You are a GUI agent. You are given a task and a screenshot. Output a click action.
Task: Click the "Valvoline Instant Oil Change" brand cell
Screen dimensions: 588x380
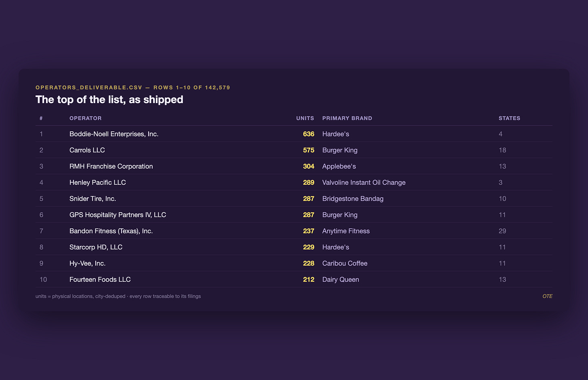[x=364, y=182]
